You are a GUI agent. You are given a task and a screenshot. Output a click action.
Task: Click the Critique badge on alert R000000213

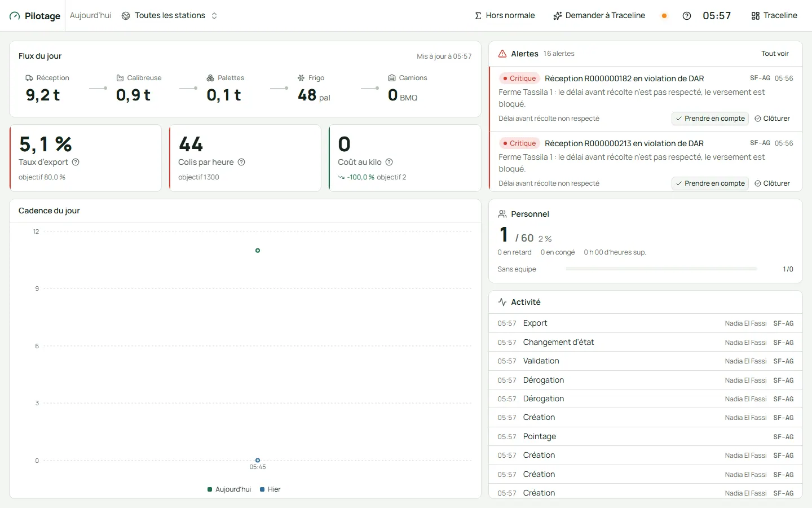click(x=519, y=143)
